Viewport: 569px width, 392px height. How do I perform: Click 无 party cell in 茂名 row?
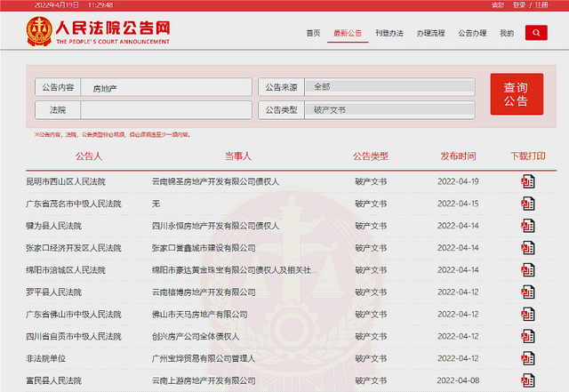[156, 204]
